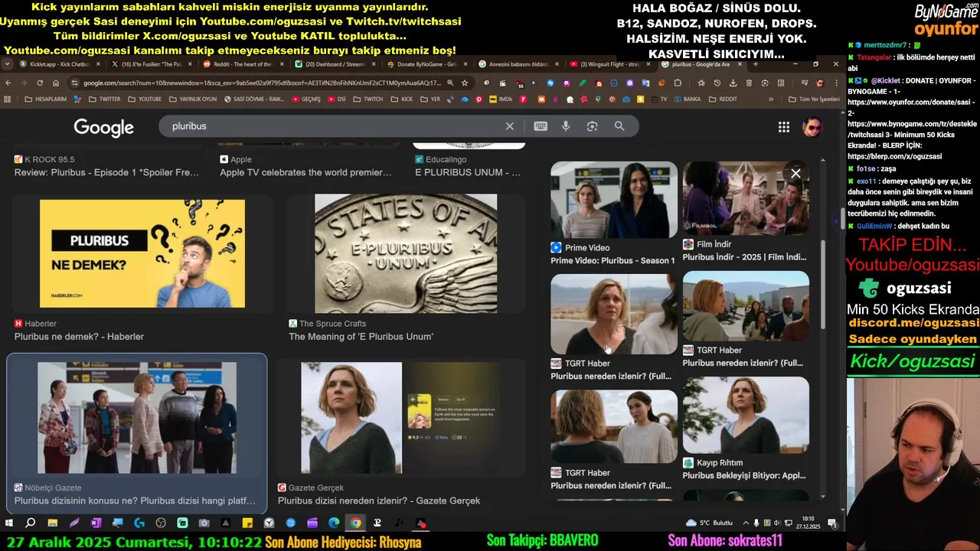Open E Pluribus Unum coin image

click(406, 253)
